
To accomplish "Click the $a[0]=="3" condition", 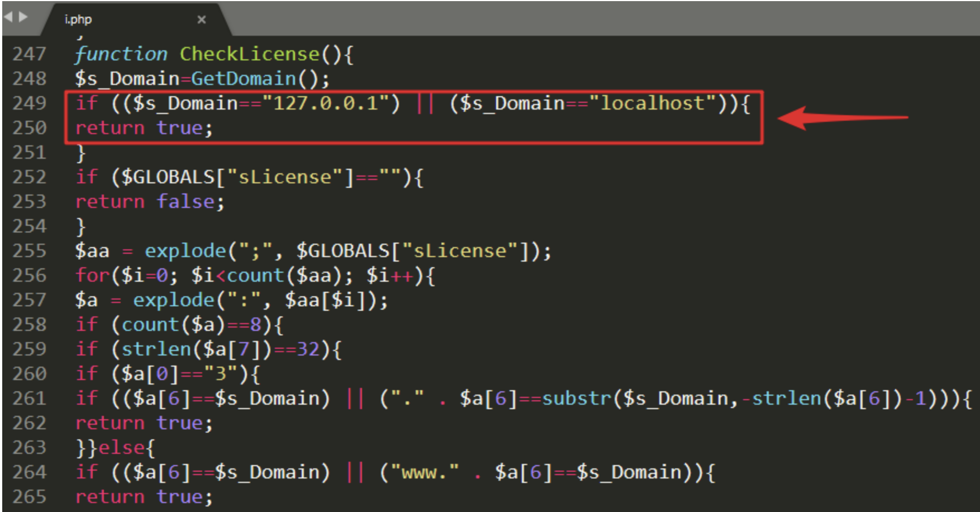I will 180,374.
